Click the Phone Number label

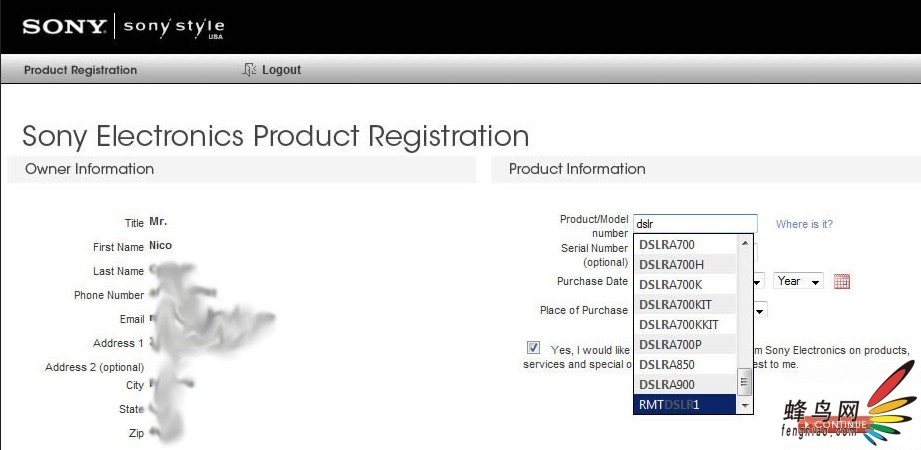click(109, 295)
